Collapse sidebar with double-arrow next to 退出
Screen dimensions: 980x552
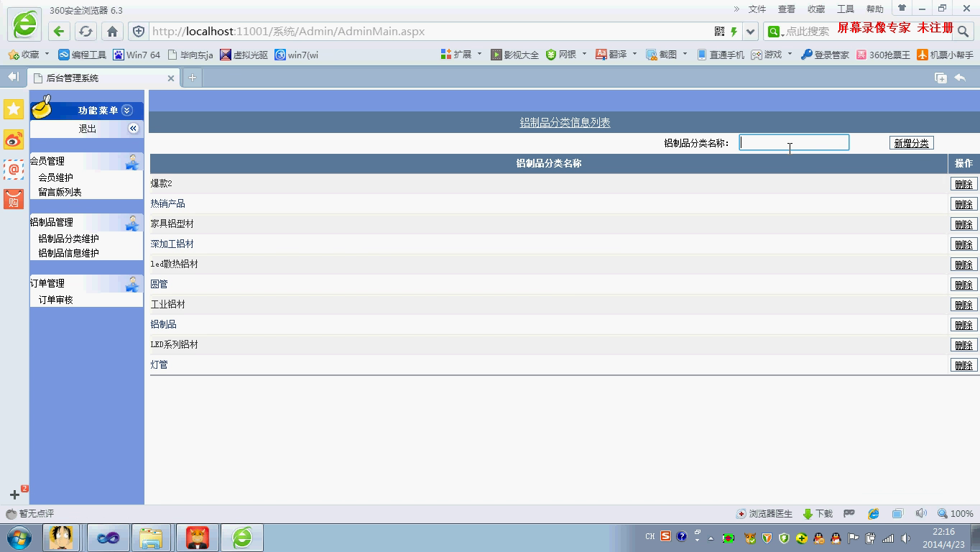pyautogui.click(x=133, y=128)
